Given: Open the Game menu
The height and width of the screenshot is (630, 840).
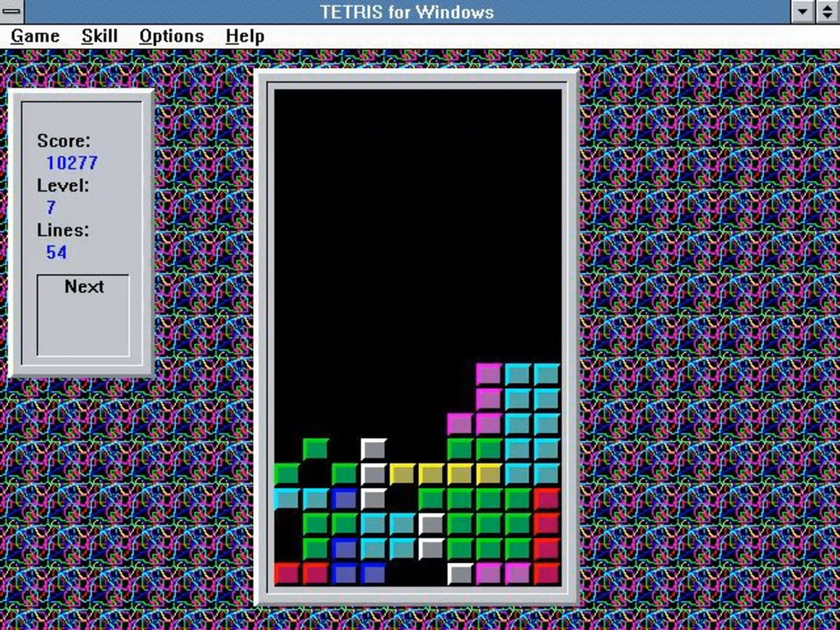Looking at the screenshot, I should [35, 36].
